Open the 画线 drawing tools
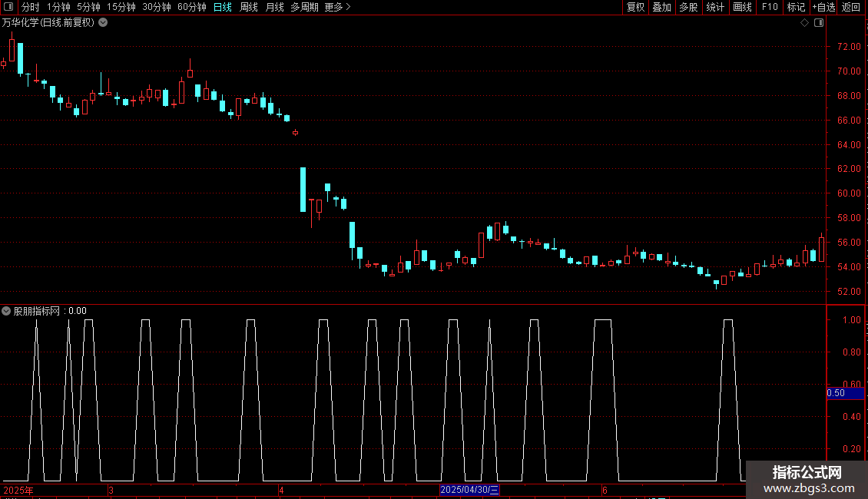Viewport: 868px width, 499px height. [x=742, y=7]
